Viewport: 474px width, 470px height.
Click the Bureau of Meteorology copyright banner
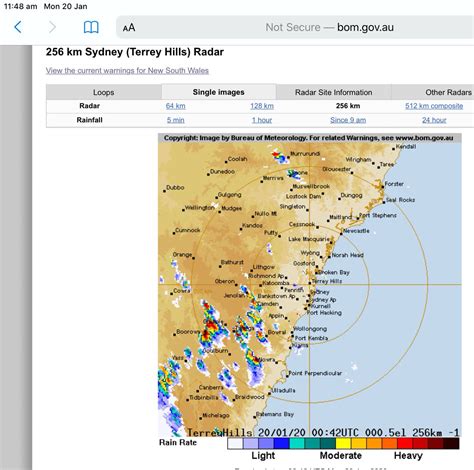310,138
